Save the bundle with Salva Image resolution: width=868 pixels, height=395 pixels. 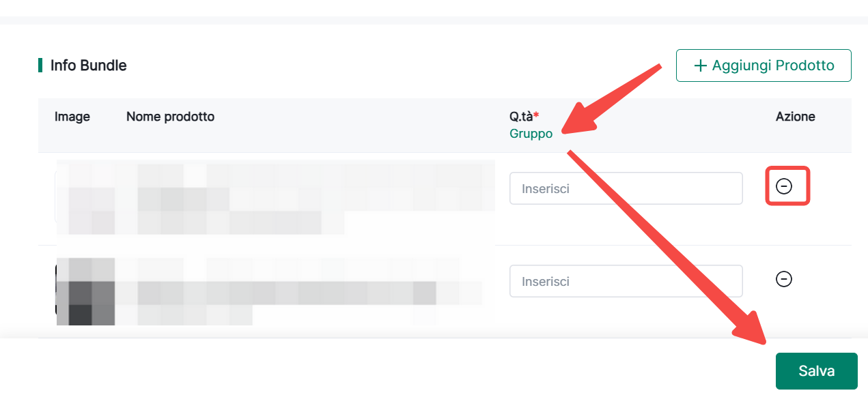[816, 371]
